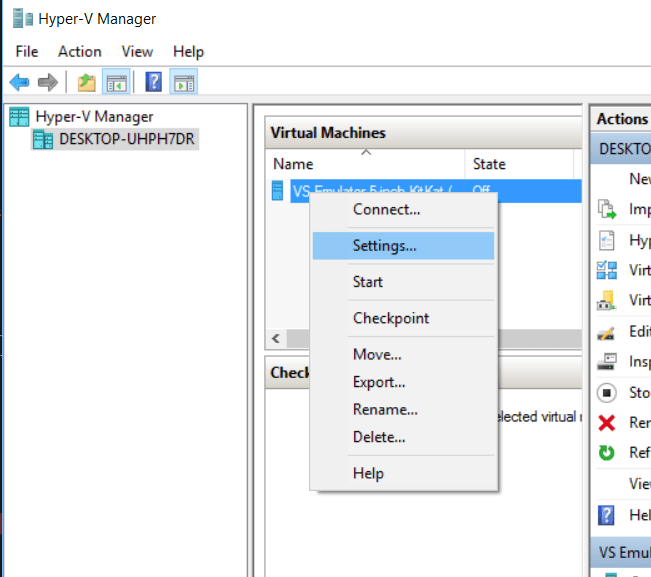Click the Stop Service icon in Actions
Viewport: 651px width, 577px height.
(x=607, y=392)
